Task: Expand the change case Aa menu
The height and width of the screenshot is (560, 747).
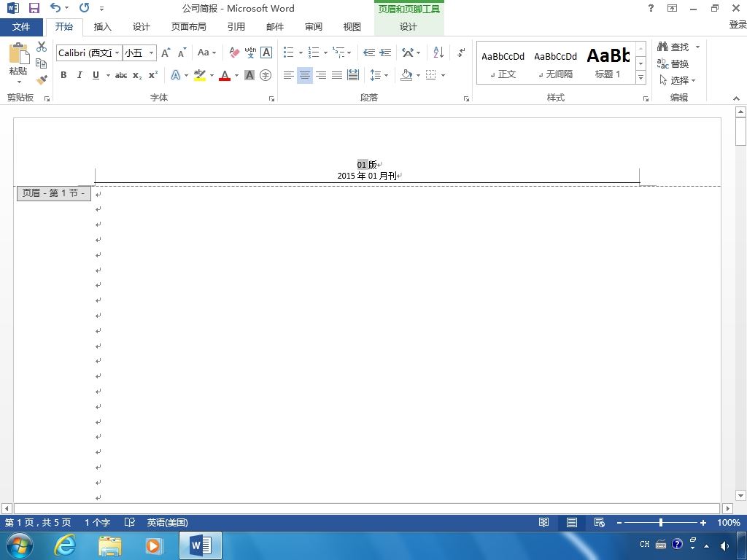Action: (206, 52)
